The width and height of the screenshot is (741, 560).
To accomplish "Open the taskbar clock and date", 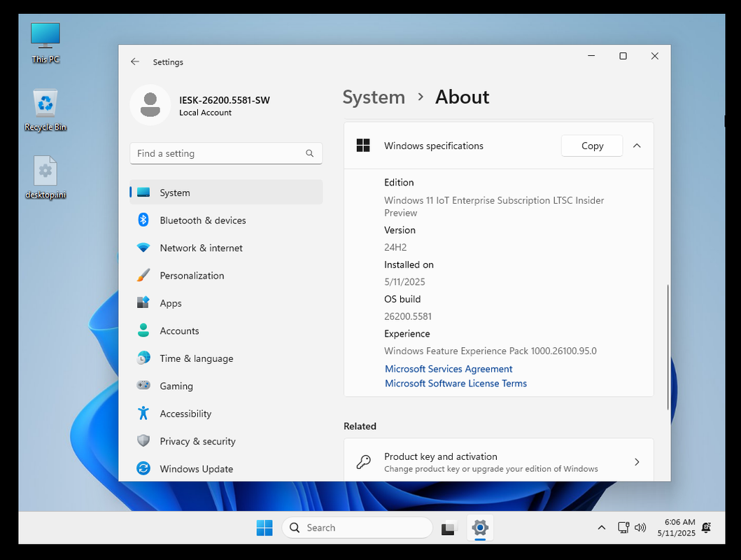I will click(676, 527).
